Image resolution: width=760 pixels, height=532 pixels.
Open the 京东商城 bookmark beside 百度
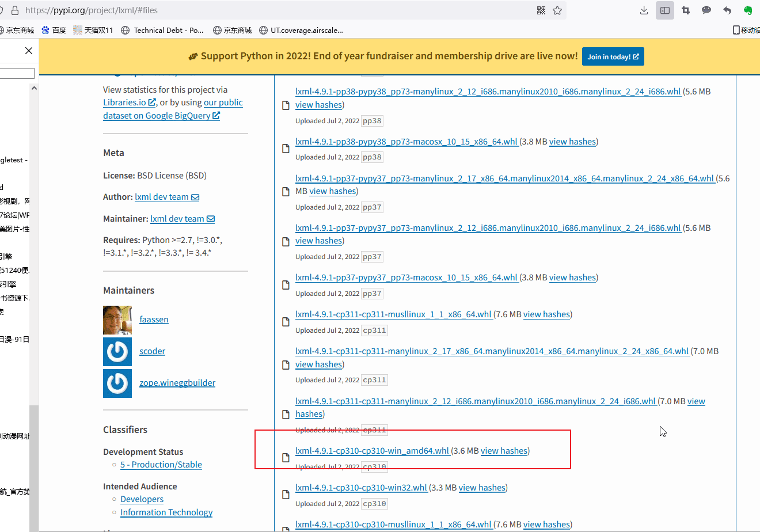[17, 30]
